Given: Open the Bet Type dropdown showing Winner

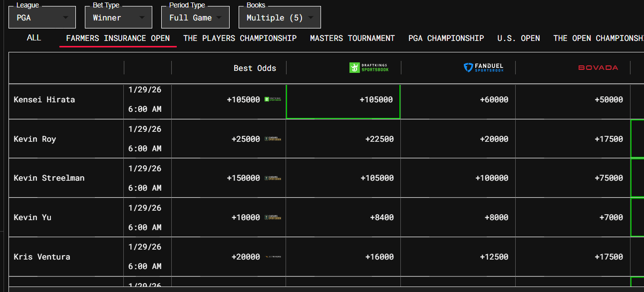Looking at the screenshot, I should 119,17.
